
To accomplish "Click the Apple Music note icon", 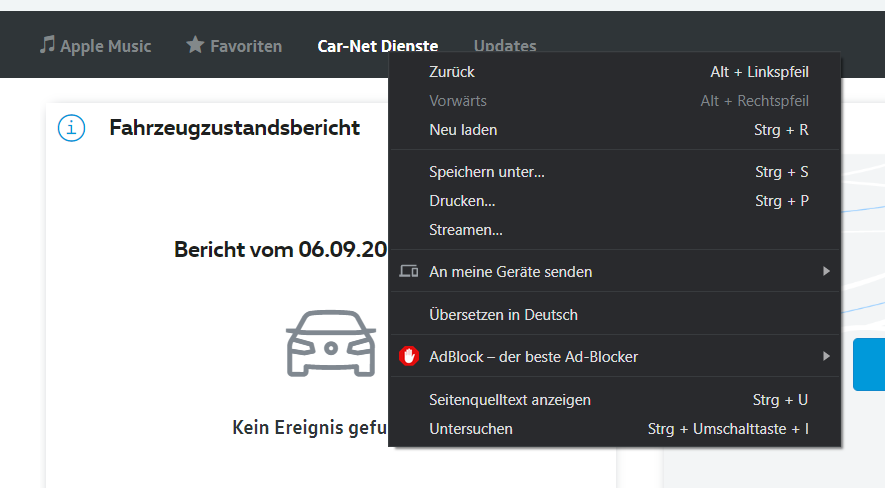I will pyautogui.click(x=47, y=45).
